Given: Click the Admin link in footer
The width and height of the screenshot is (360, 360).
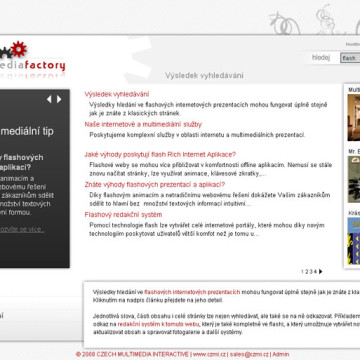Looking at the screenshot, I should (281, 354).
